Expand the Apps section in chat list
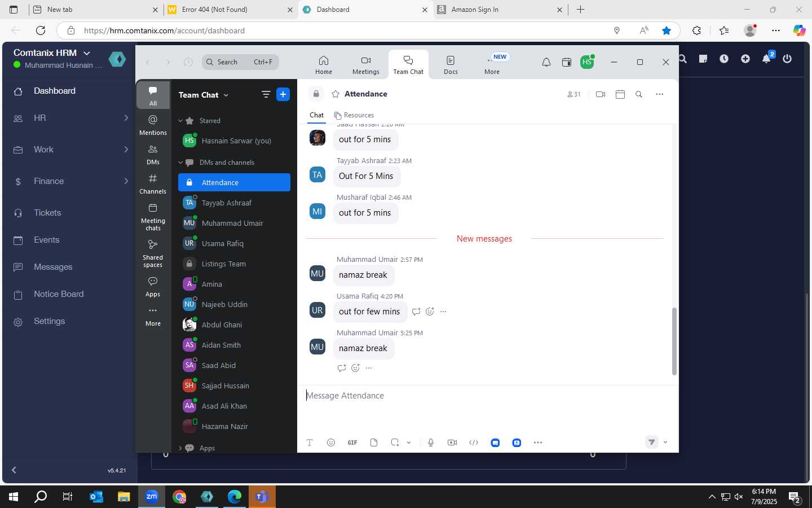This screenshot has width=812, height=508. pos(180,448)
